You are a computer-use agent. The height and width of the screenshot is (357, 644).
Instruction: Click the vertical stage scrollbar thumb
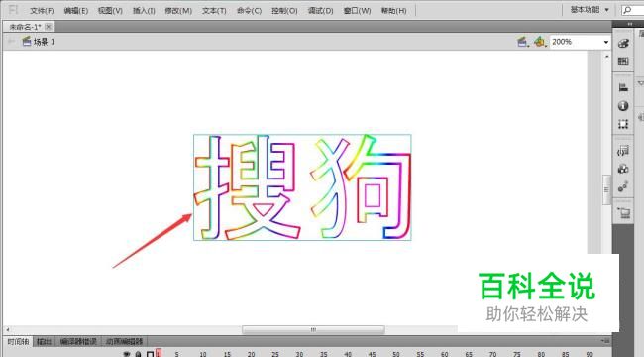pos(606,189)
